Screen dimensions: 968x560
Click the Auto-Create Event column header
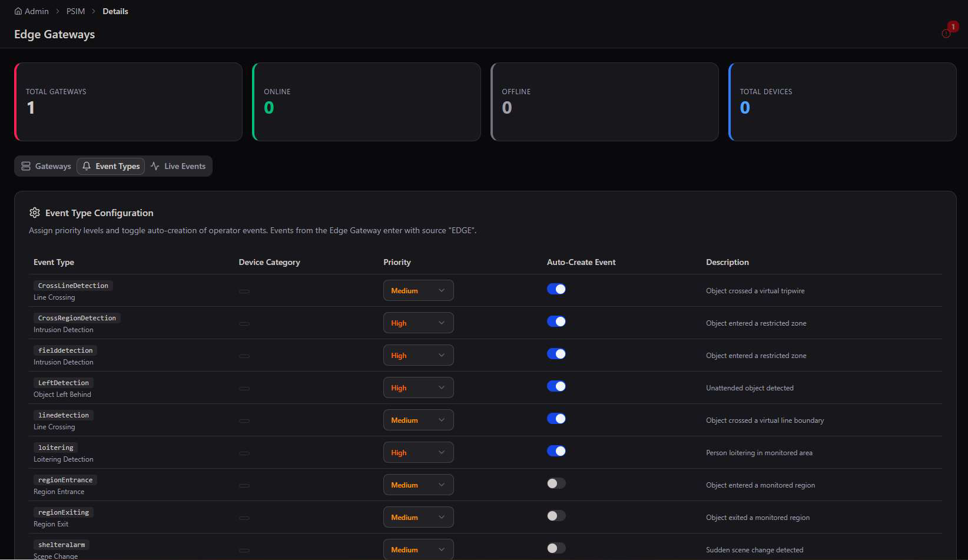pos(581,262)
